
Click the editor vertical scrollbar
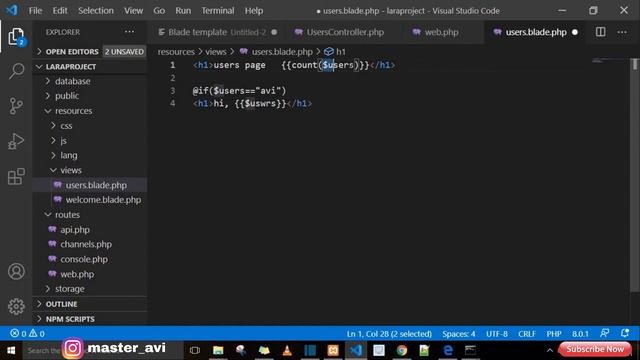[x=635, y=176]
